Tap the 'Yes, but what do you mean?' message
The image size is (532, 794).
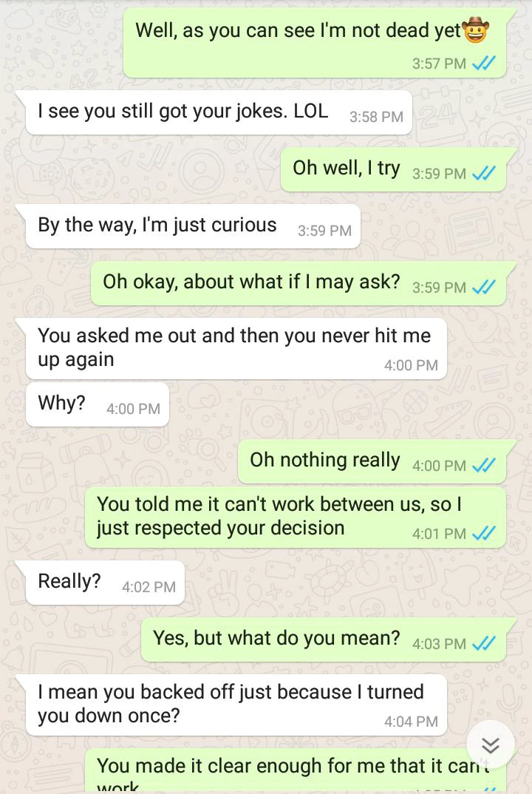point(324,639)
